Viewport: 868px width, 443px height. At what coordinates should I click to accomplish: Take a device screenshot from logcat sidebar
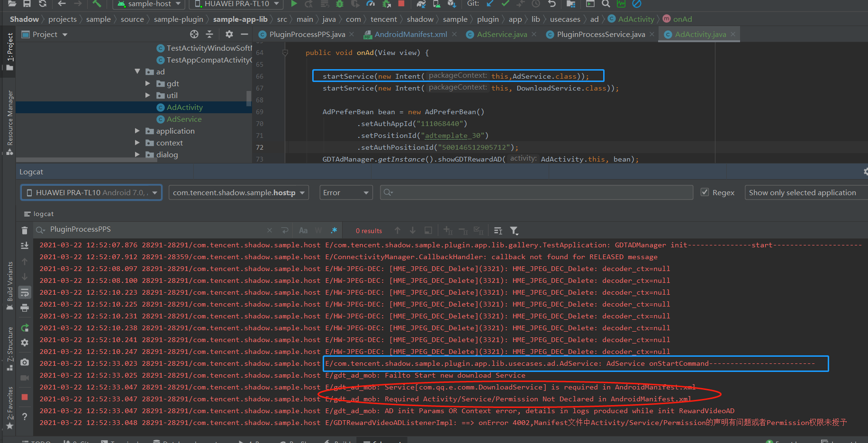click(x=24, y=362)
